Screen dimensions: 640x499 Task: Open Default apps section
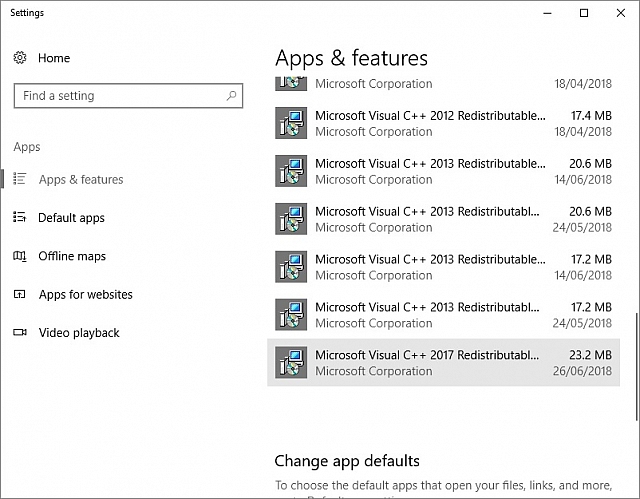click(x=71, y=218)
